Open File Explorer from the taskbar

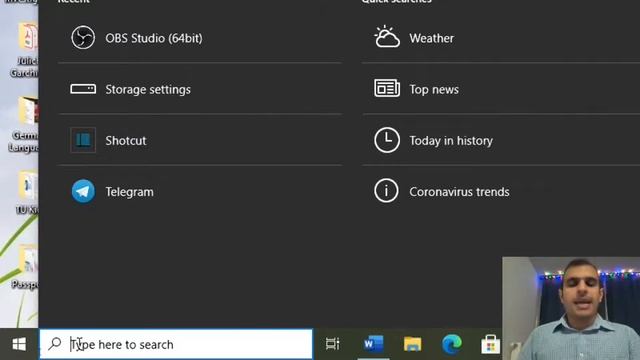[x=412, y=344]
